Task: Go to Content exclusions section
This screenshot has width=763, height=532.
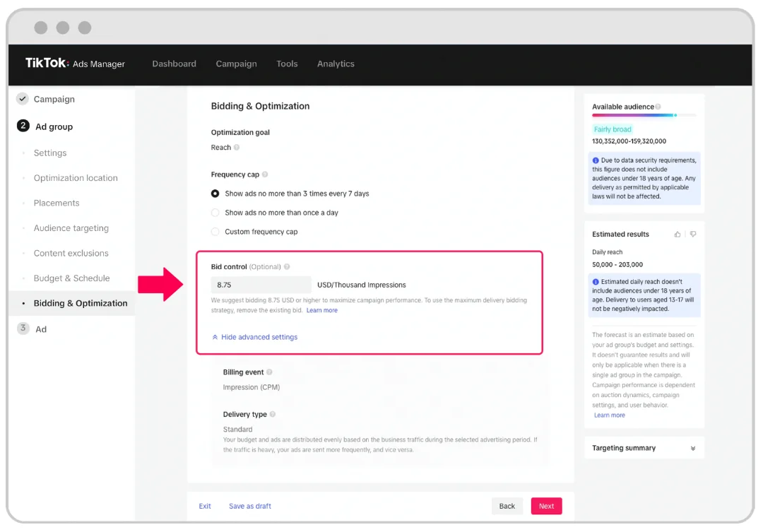Action: pos(71,253)
